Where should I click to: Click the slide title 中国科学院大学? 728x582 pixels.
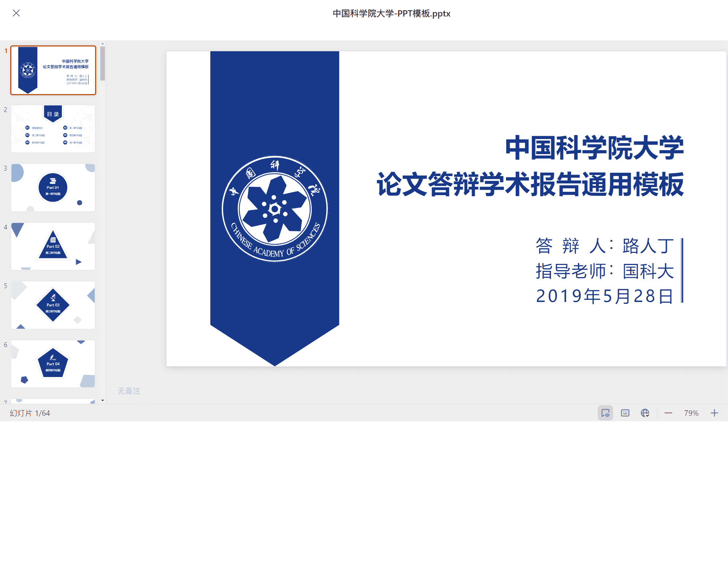[x=594, y=148]
